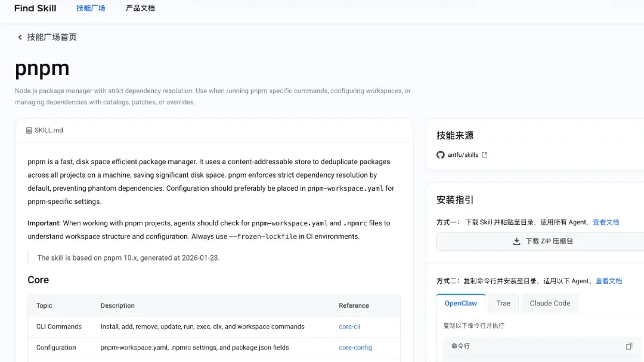This screenshot has height=362, width=644.
Task: Click the download icon inside the ZIP button
Action: coord(516,241)
